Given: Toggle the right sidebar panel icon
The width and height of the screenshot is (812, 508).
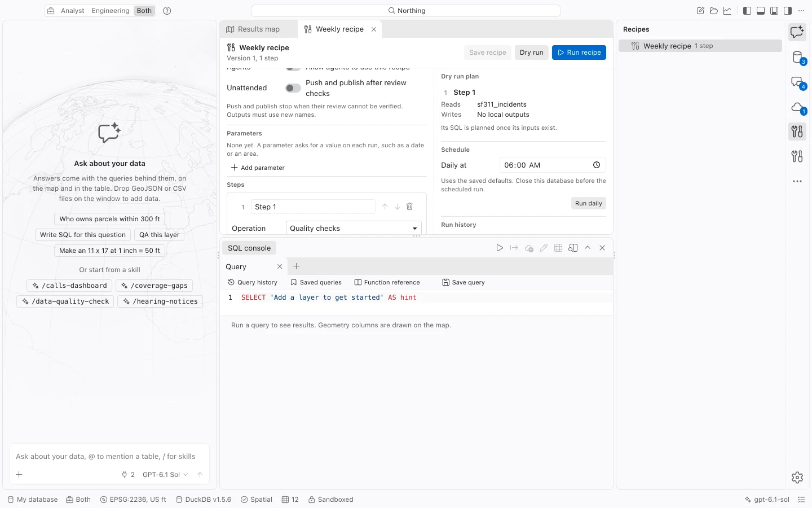Looking at the screenshot, I should click(788, 11).
